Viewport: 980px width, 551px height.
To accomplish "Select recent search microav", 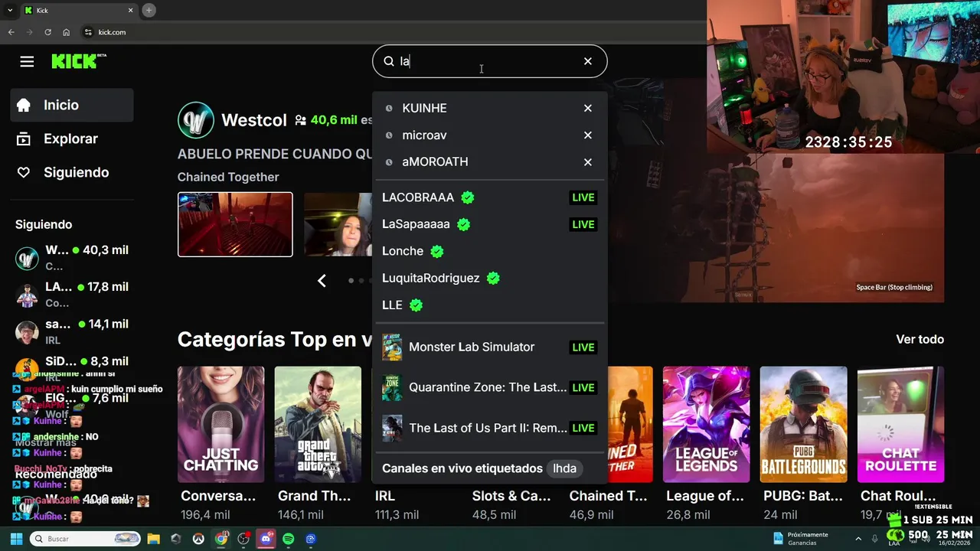I will (424, 135).
